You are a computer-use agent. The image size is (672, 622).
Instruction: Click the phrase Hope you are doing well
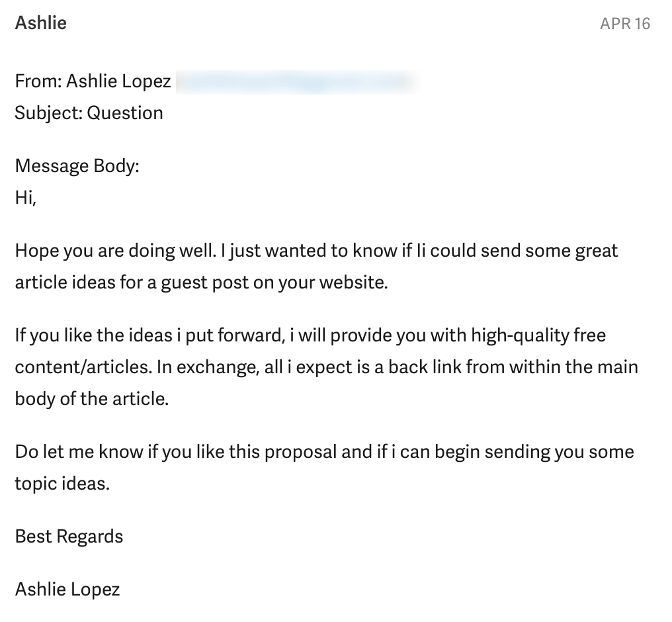(x=114, y=251)
